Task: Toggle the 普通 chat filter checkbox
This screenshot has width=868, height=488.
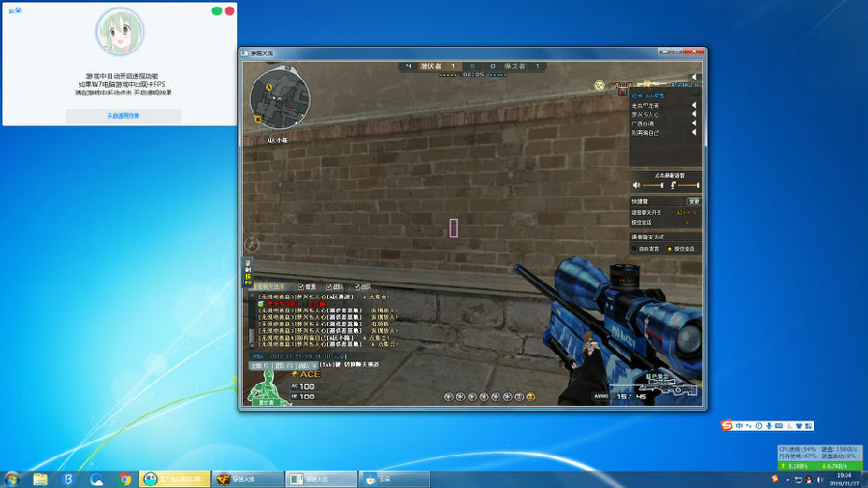Action: (301, 286)
